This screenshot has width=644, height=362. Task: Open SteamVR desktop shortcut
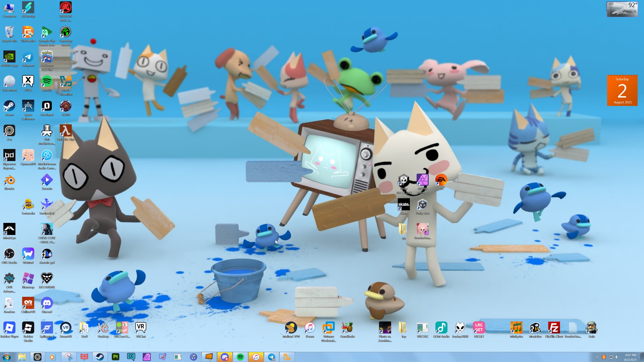tap(66, 330)
